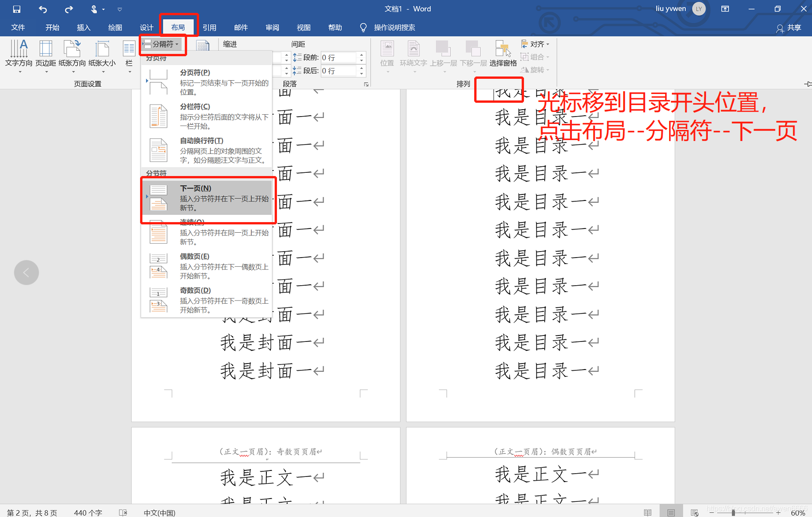812x517 pixels.
Task: Open 纸张方向 orientation tool
Action: click(72, 56)
